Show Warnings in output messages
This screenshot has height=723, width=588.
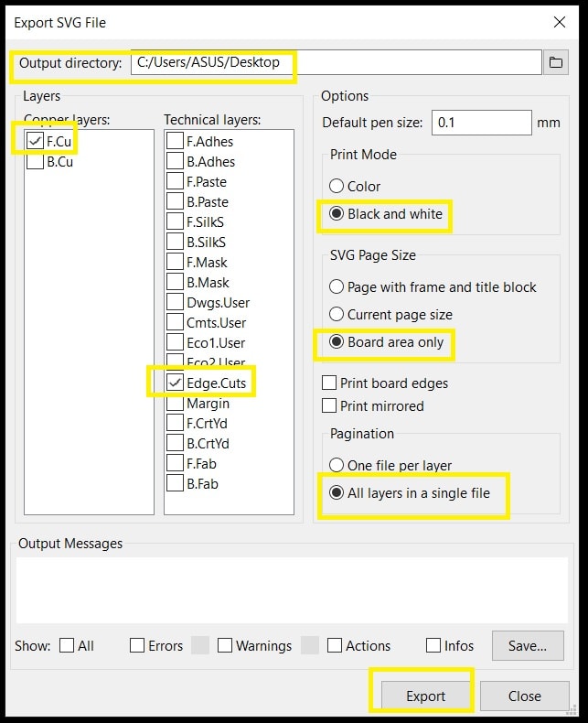226,645
